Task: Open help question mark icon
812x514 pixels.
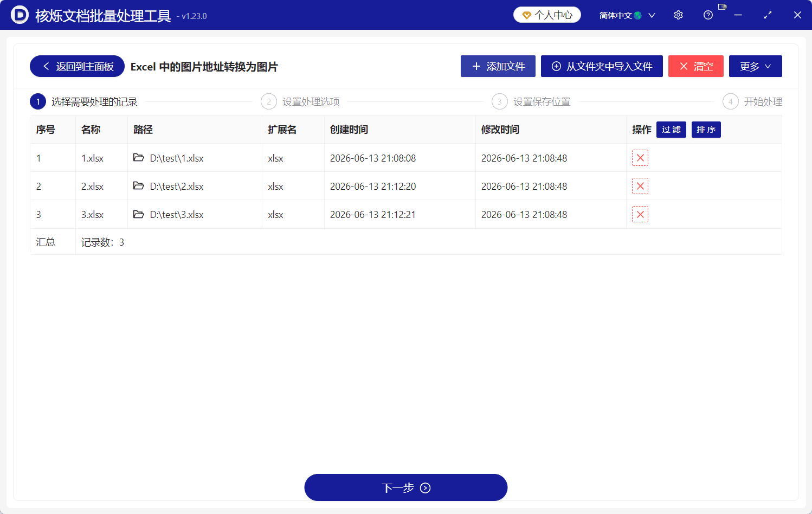Action: tap(708, 15)
